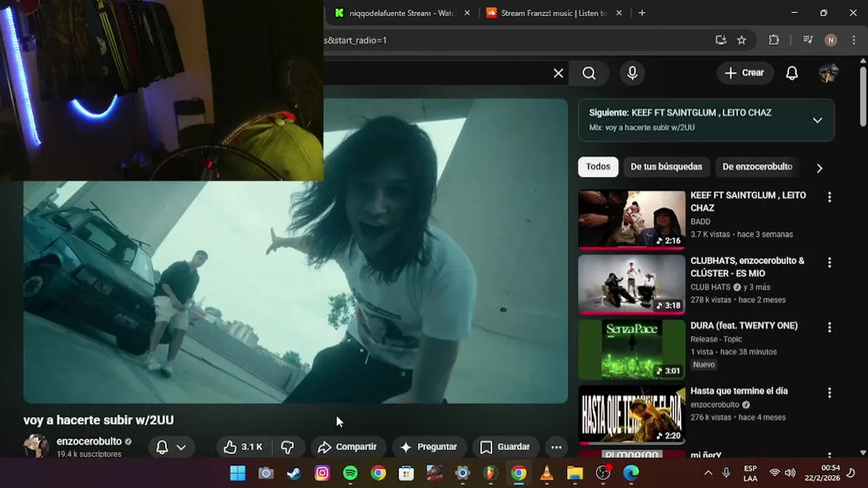Viewport: 868px width, 488px height.
Task: Open options menu for CLUBHATS ES MIO video
Action: [829, 262]
